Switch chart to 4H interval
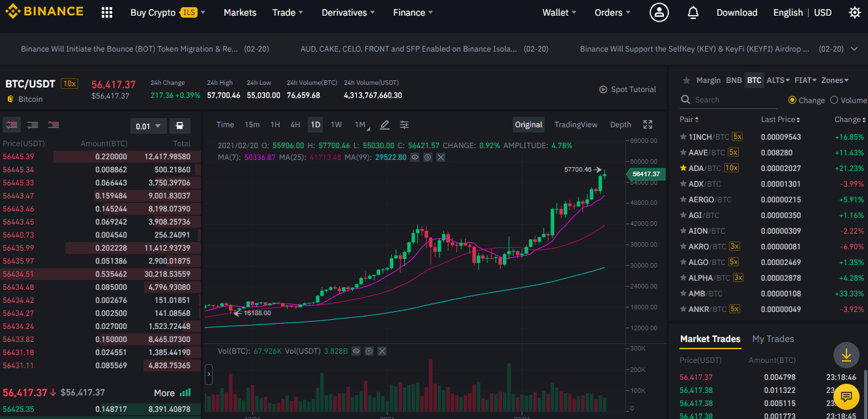868x419 pixels. click(x=295, y=125)
